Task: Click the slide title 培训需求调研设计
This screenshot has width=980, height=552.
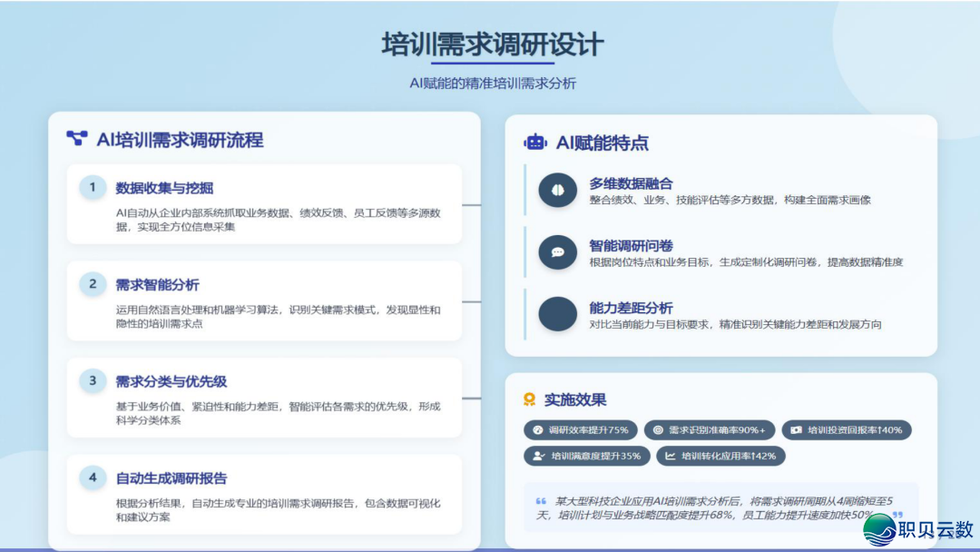Action: pyautogui.click(x=493, y=44)
